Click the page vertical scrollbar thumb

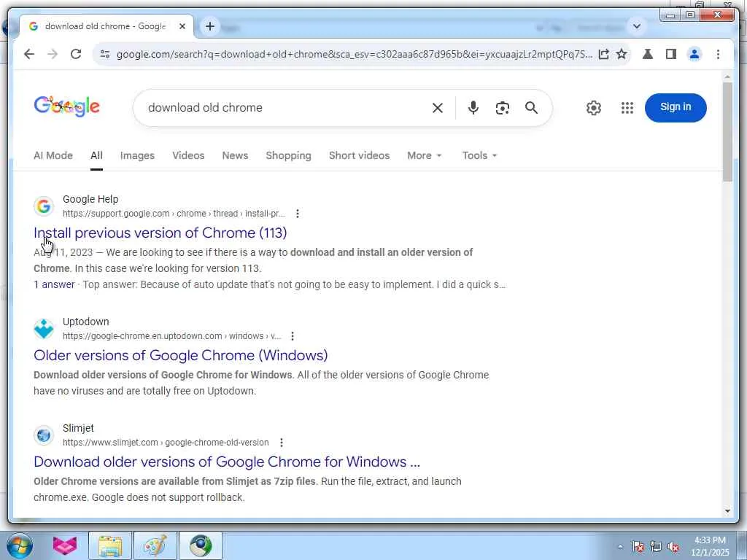click(727, 131)
